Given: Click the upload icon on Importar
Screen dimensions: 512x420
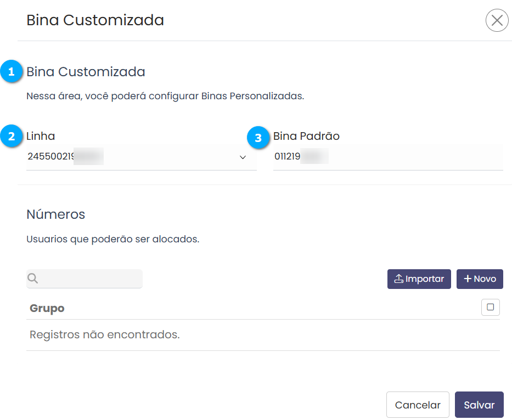Looking at the screenshot, I should (399, 279).
